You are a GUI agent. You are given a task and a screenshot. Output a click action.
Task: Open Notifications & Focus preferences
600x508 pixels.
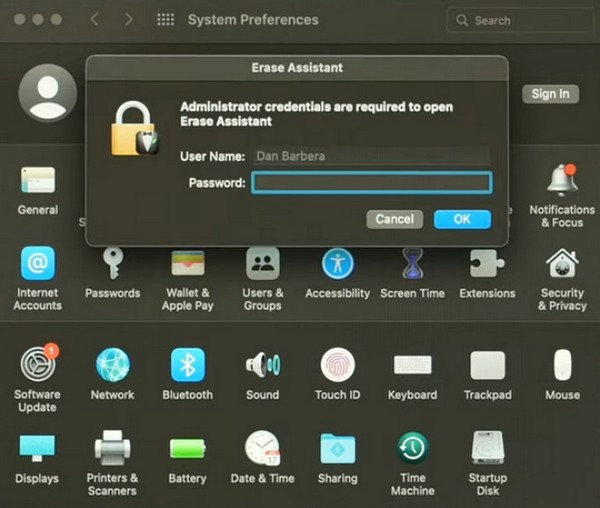tap(562, 181)
